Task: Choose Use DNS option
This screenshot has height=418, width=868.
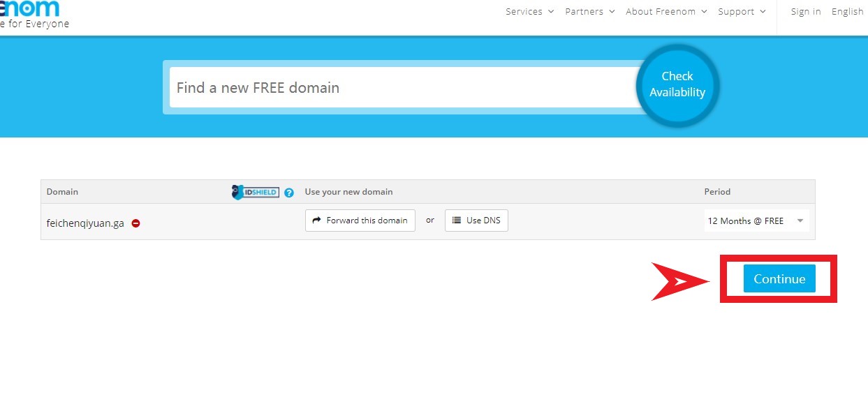Action: point(476,221)
